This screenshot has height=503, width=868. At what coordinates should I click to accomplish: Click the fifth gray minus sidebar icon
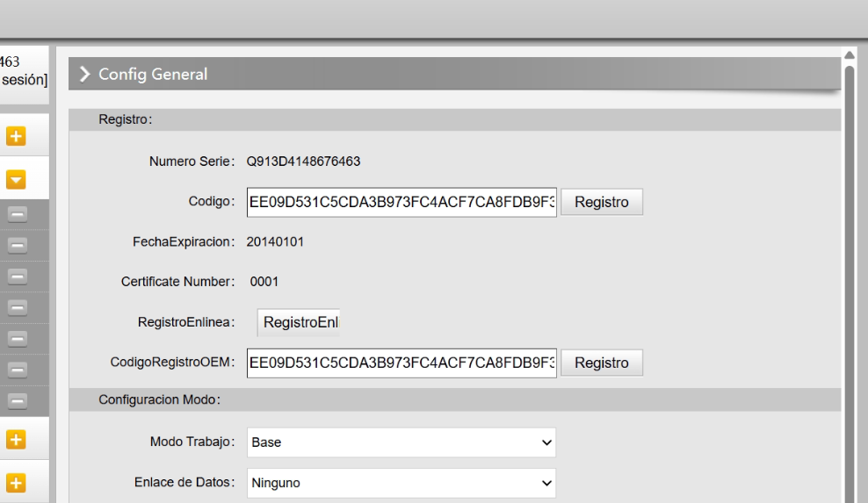[x=18, y=338]
